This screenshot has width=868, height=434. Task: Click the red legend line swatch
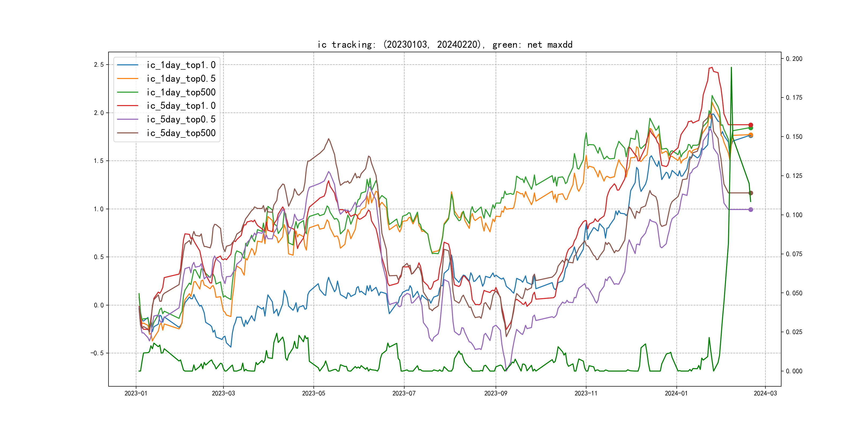pyautogui.click(x=127, y=106)
